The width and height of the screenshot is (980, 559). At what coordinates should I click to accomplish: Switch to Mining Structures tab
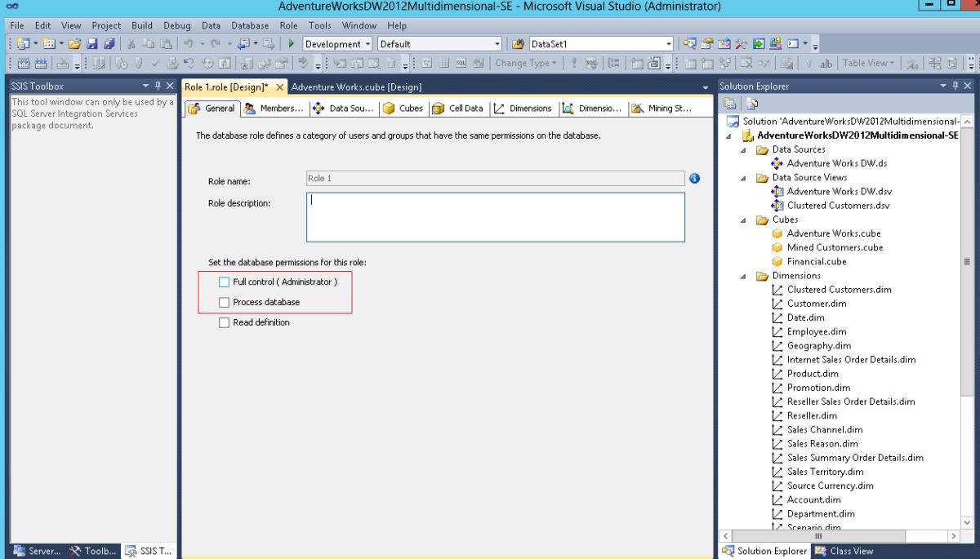[x=662, y=109]
